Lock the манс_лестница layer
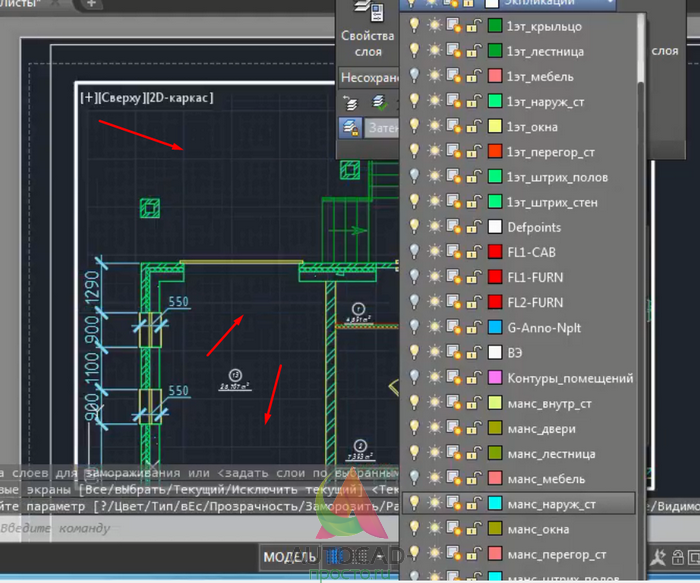This screenshot has width=700, height=583. pyautogui.click(x=474, y=453)
